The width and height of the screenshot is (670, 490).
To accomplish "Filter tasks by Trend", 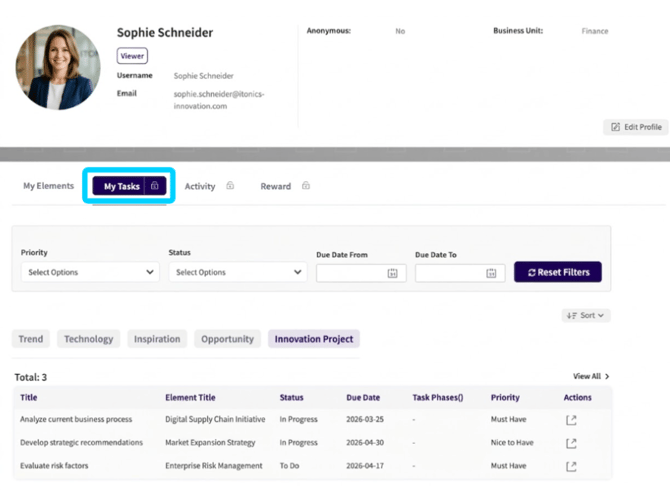I will tap(31, 339).
